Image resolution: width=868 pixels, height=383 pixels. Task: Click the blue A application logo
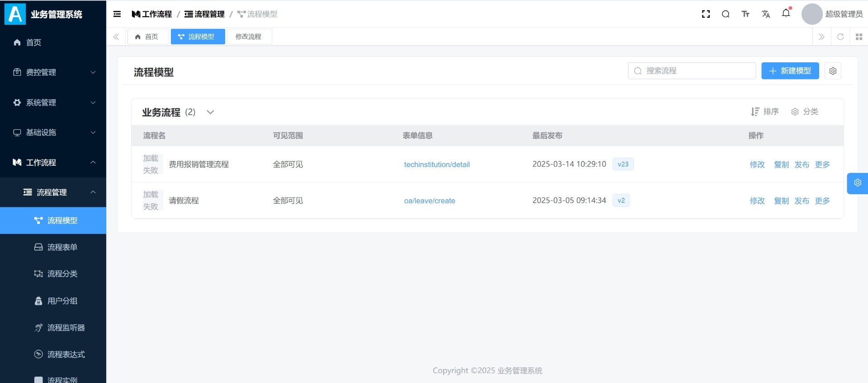pyautogui.click(x=15, y=14)
